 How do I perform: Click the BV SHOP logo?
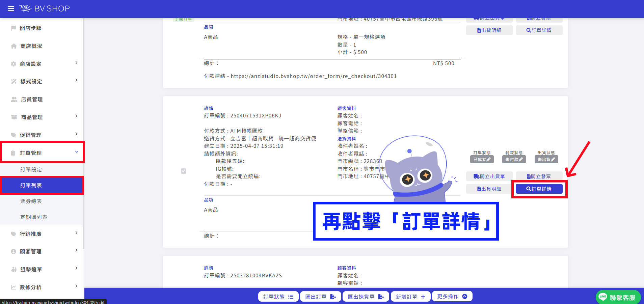45,8
